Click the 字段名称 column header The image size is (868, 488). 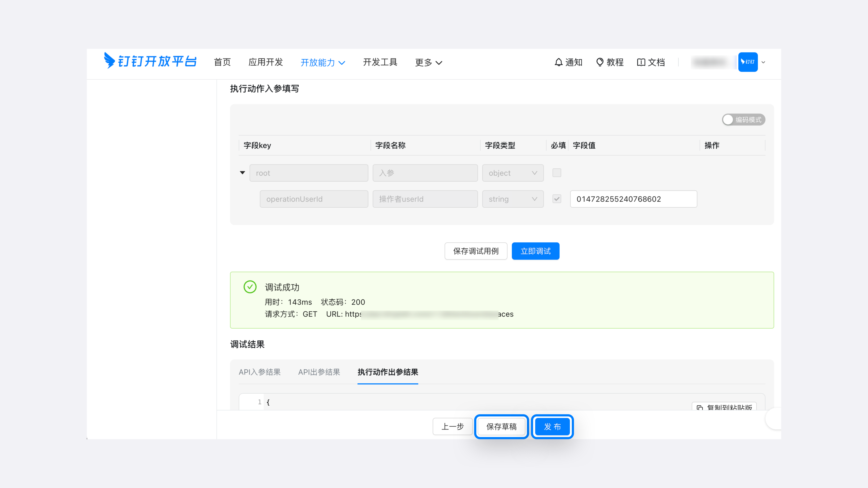390,145
